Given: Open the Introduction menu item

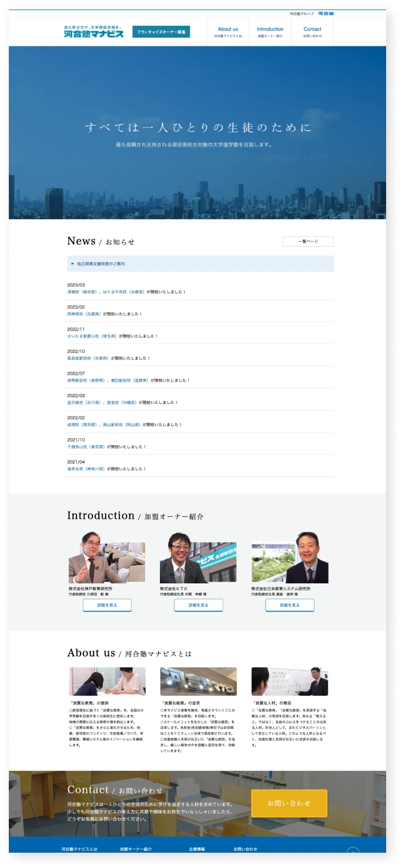Looking at the screenshot, I should (270, 32).
